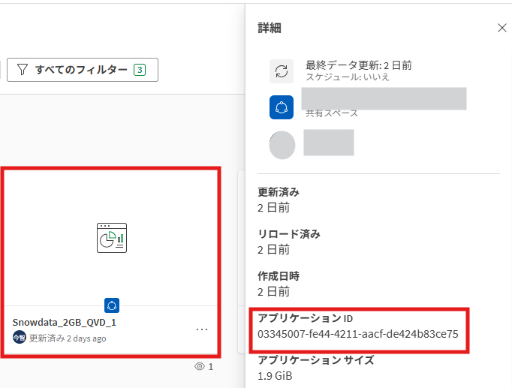
Task: Click the user avatar beside 更新済み 2 days ago
Action: pyautogui.click(x=19, y=337)
